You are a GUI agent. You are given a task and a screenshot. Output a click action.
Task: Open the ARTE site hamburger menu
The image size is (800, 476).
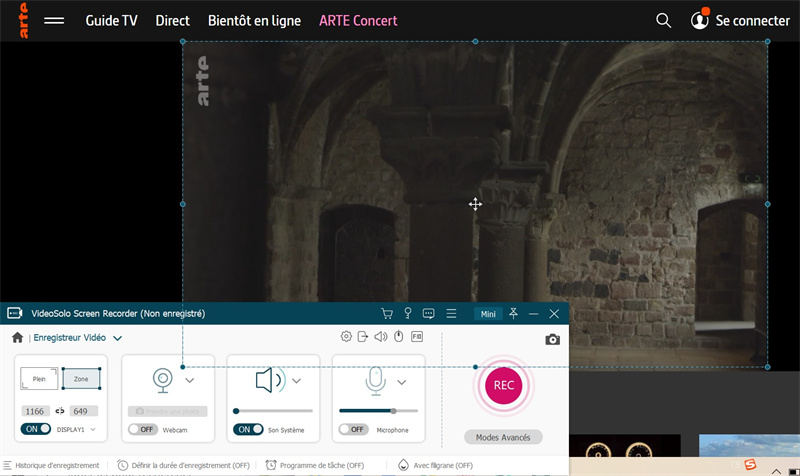pyautogui.click(x=54, y=20)
